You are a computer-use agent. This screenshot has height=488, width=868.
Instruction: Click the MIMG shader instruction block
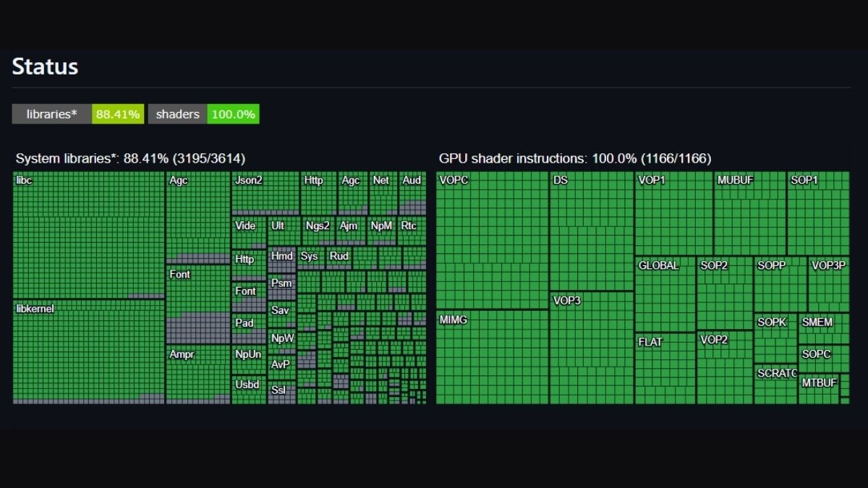(492, 357)
